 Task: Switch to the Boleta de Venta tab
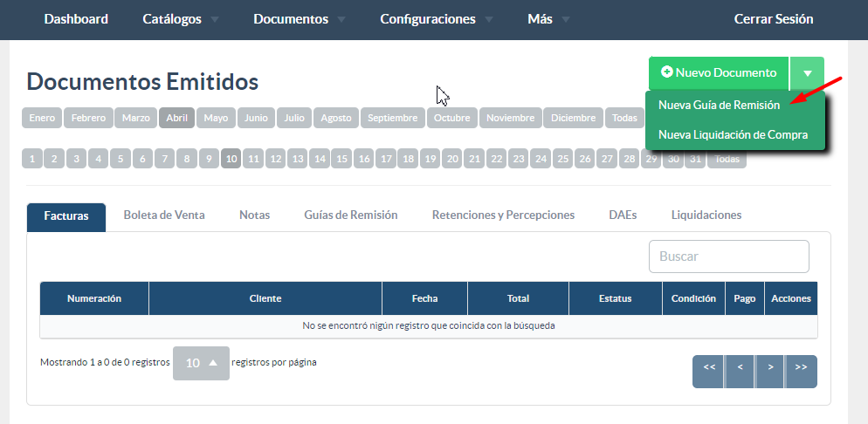click(164, 215)
